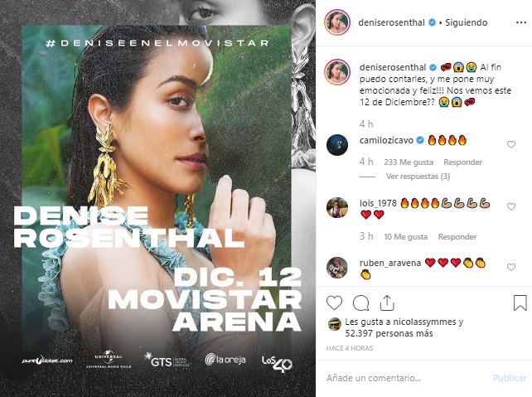Open lois_1978's profile avatar

(337, 207)
